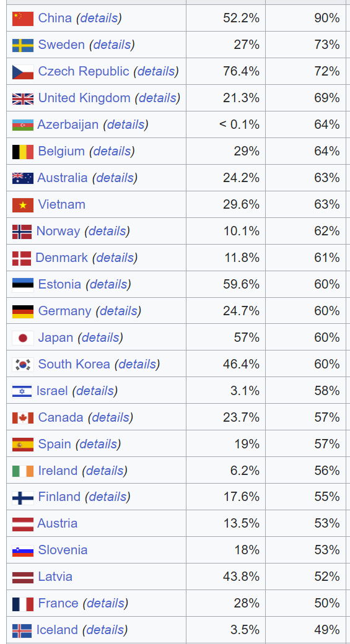This screenshot has height=644, width=350.
Task: Open the Germany country link
Action: point(64,311)
